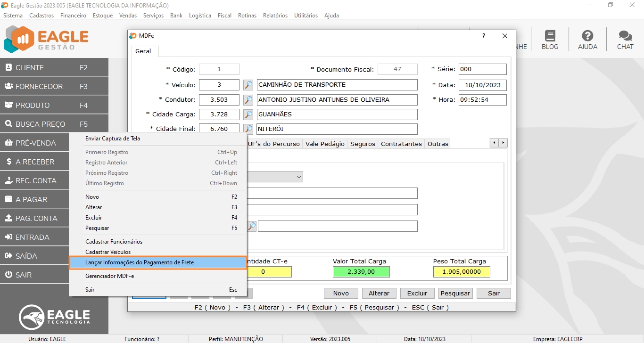Choose Cadastrar Veículos
644x343 pixels.
click(158, 252)
